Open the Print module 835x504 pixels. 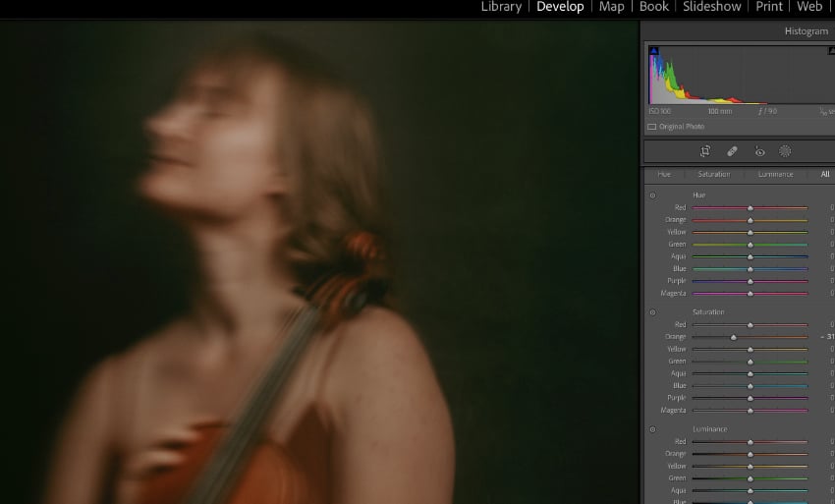(x=769, y=7)
